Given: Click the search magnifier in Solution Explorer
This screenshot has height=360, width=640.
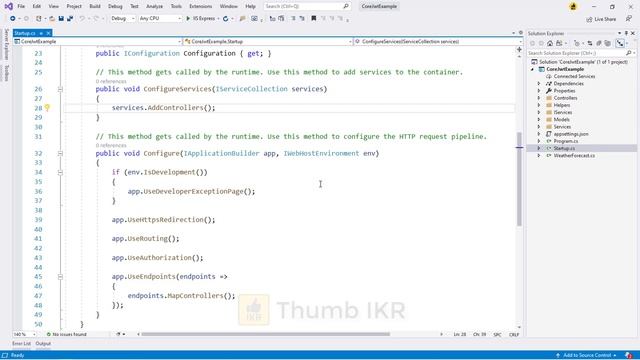Looking at the screenshot, I should pos(629,53).
